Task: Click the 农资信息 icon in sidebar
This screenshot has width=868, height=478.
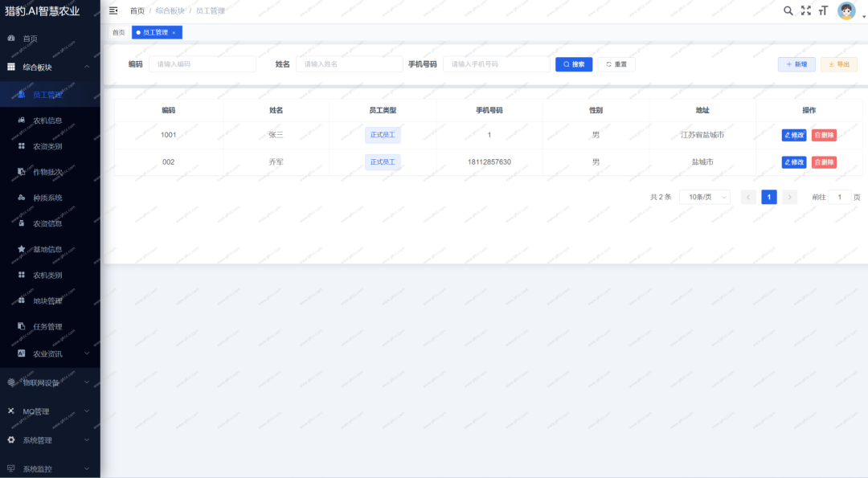Action: pyautogui.click(x=21, y=223)
